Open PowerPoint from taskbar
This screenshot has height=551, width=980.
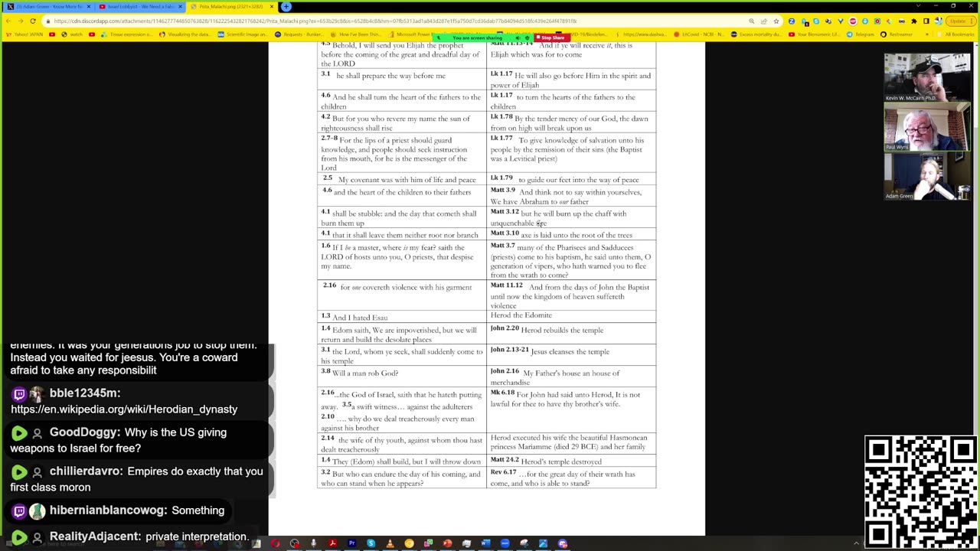coord(447,543)
